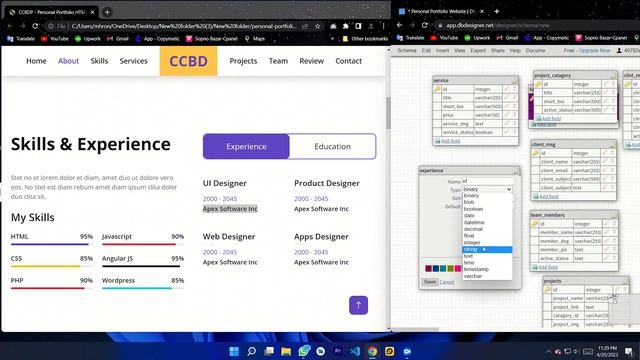640x360 pixels.
Task: Click the share icon in the address bar
Action: point(305,26)
